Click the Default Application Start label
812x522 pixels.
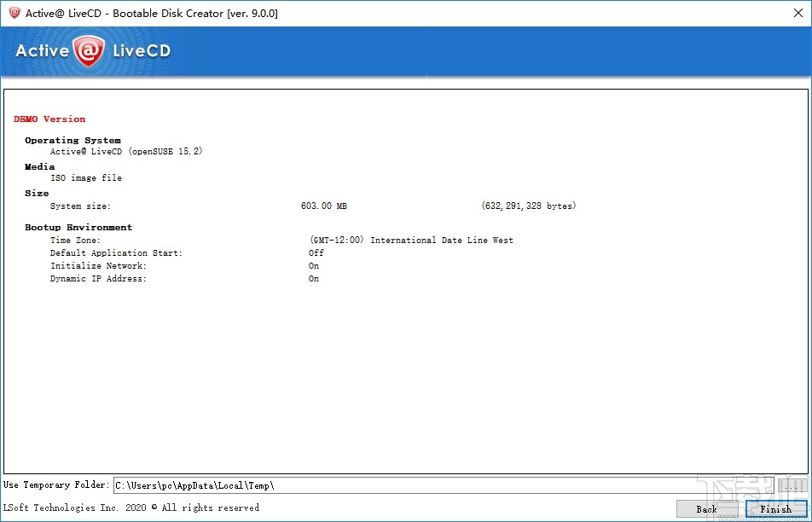(x=116, y=253)
